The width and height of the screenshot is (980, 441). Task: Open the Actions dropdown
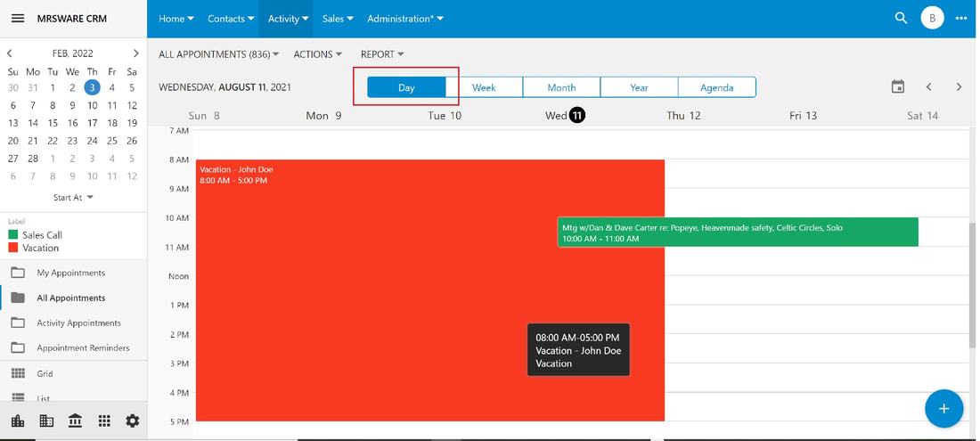point(318,54)
